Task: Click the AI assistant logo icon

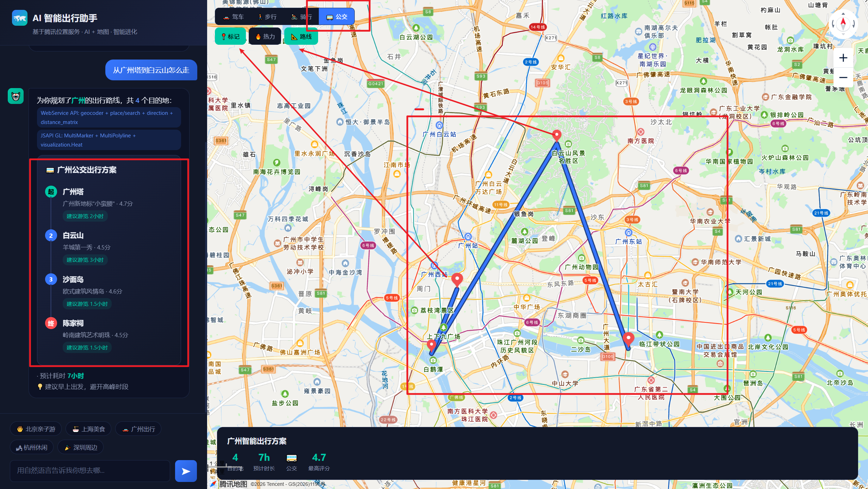Action: (x=20, y=18)
